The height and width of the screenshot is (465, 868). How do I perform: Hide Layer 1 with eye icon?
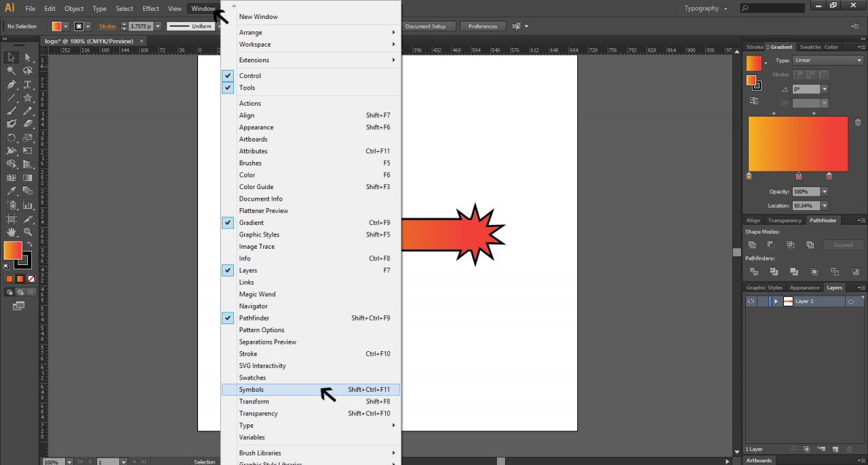(x=751, y=301)
